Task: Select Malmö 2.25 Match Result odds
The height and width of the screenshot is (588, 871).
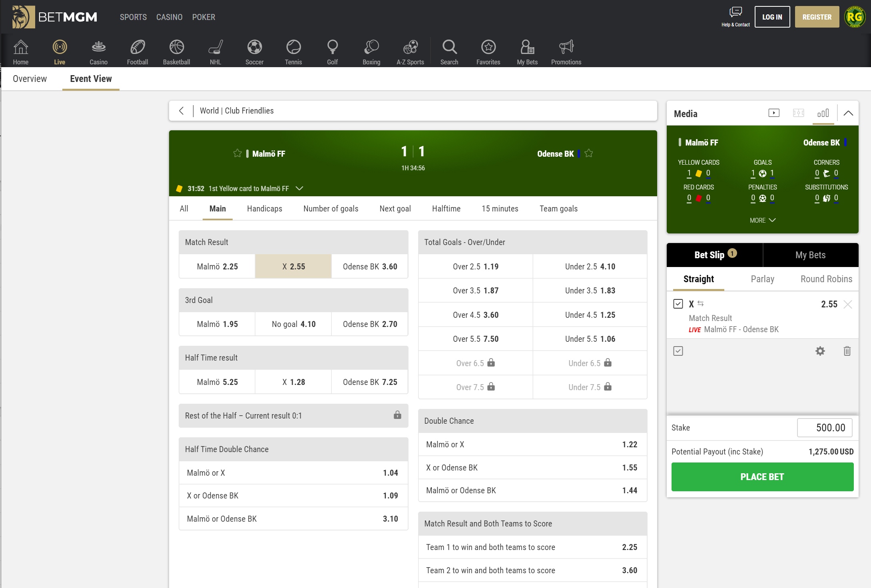Action: pos(217,266)
